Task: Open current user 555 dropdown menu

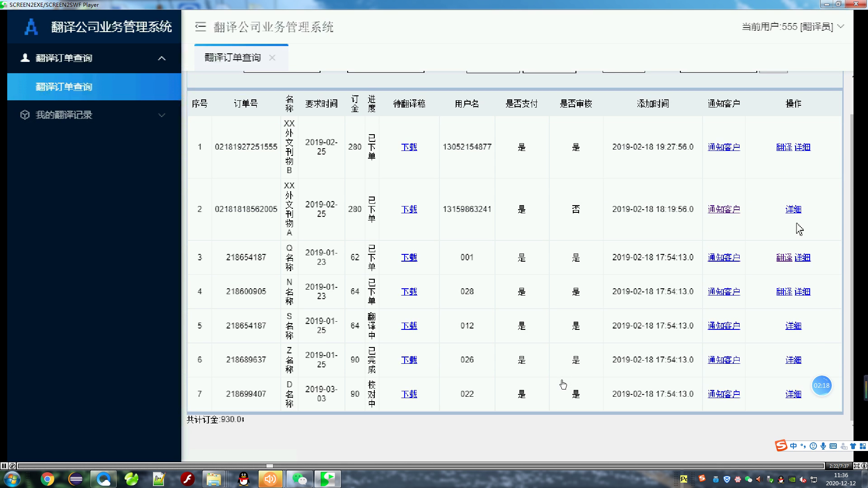Action: tap(793, 27)
